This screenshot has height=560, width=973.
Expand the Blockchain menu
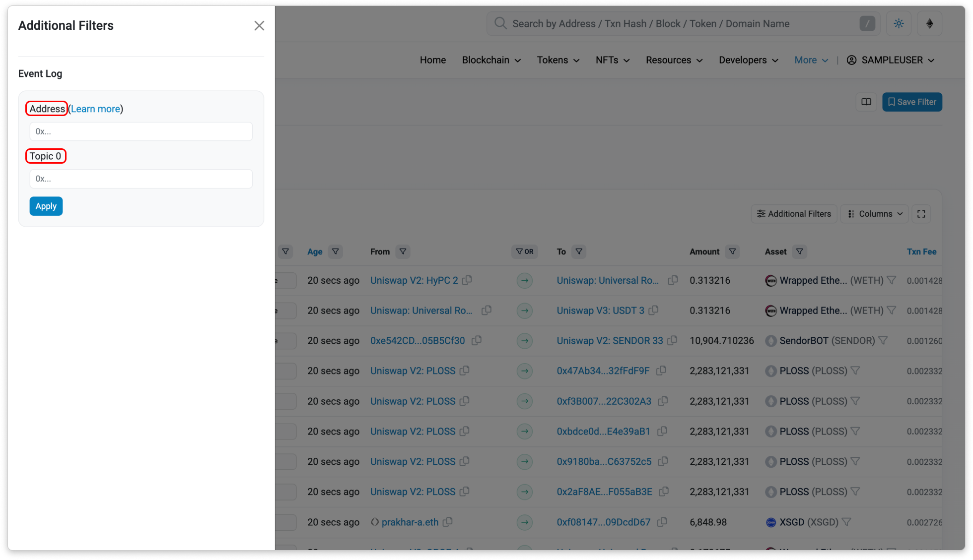point(491,60)
